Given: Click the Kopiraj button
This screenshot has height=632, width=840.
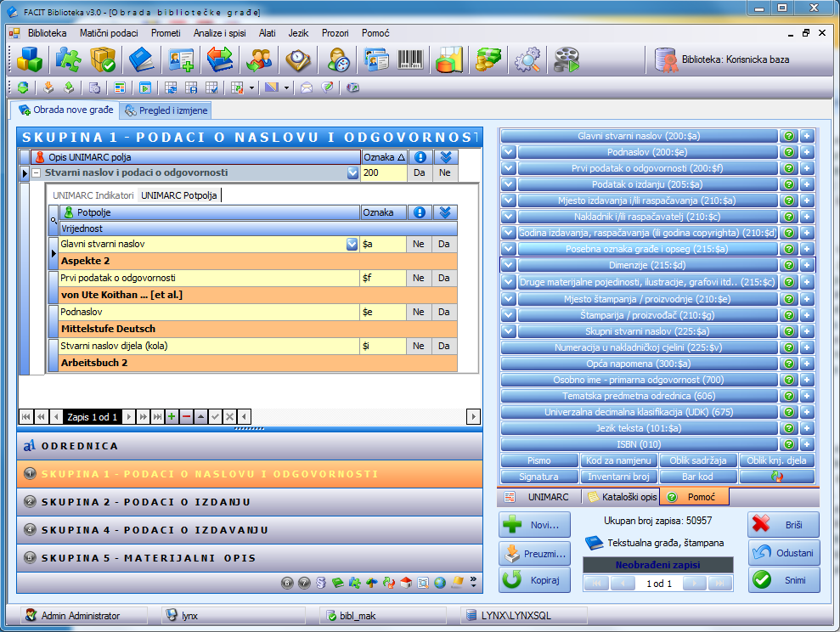Looking at the screenshot, I should (x=534, y=580).
